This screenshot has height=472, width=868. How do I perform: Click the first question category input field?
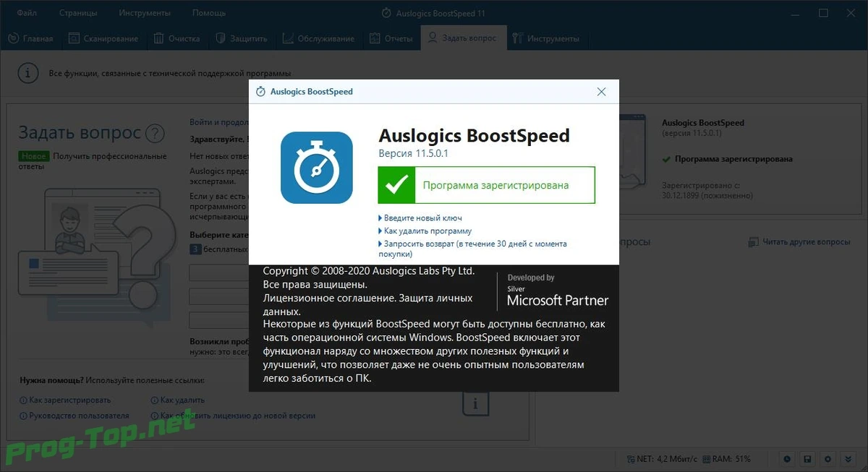219,273
